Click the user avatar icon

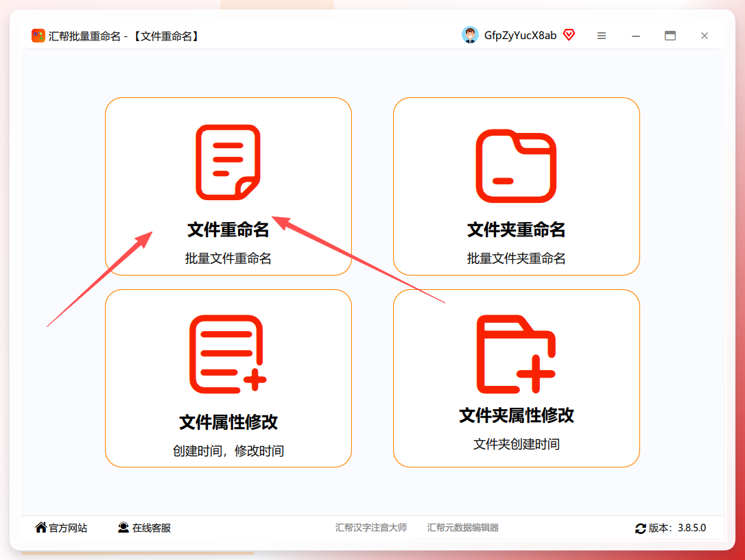pos(470,35)
